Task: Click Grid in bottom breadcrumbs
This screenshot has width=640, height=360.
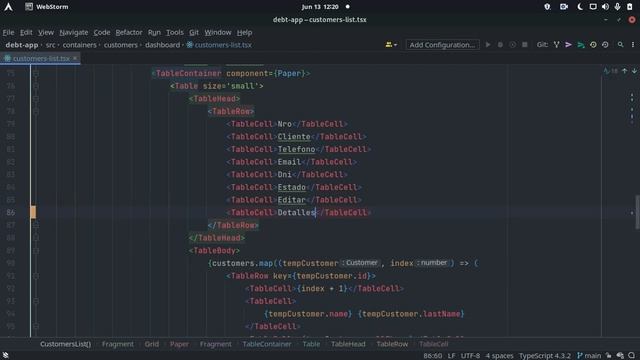Action: 151,344
